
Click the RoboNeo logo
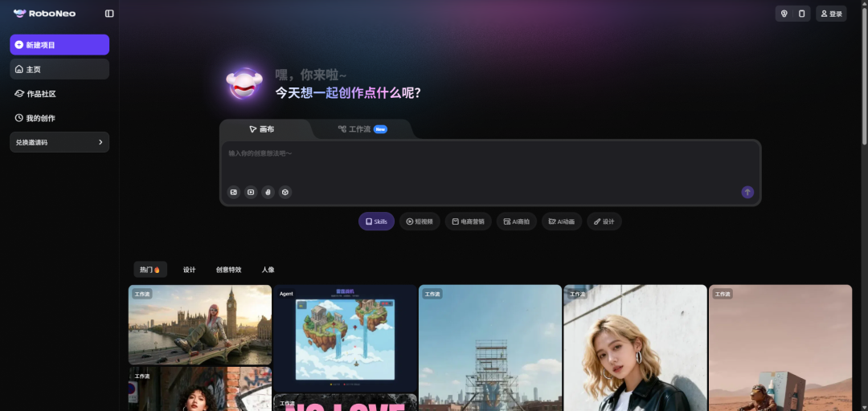coord(45,14)
